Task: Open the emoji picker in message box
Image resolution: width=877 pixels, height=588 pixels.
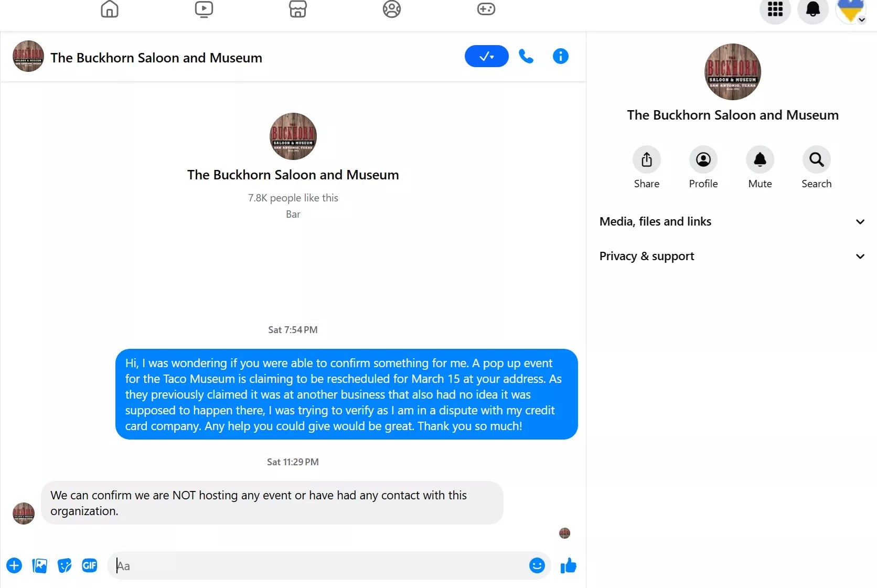Action: coord(537,565)
